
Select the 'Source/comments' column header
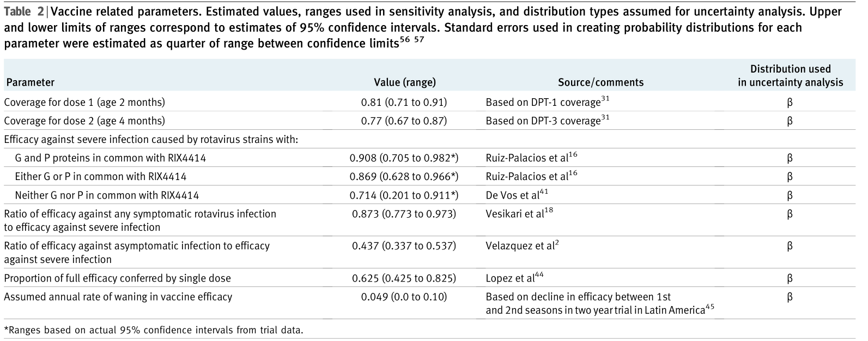pos(600,83)
